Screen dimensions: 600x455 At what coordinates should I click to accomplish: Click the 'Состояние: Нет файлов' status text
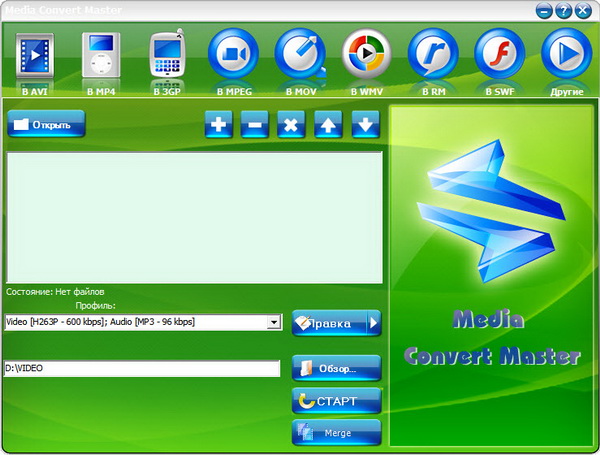pos(55,292)
